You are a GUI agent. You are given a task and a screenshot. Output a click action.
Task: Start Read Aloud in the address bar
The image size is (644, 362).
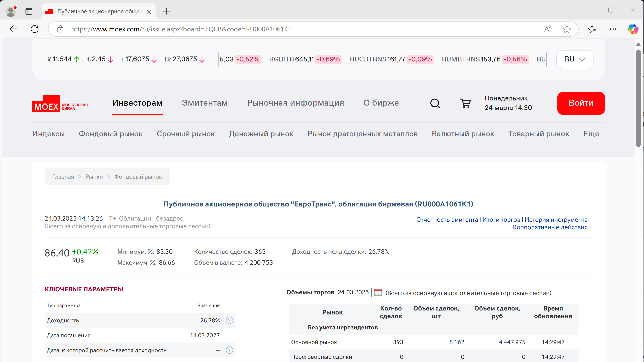548,29
